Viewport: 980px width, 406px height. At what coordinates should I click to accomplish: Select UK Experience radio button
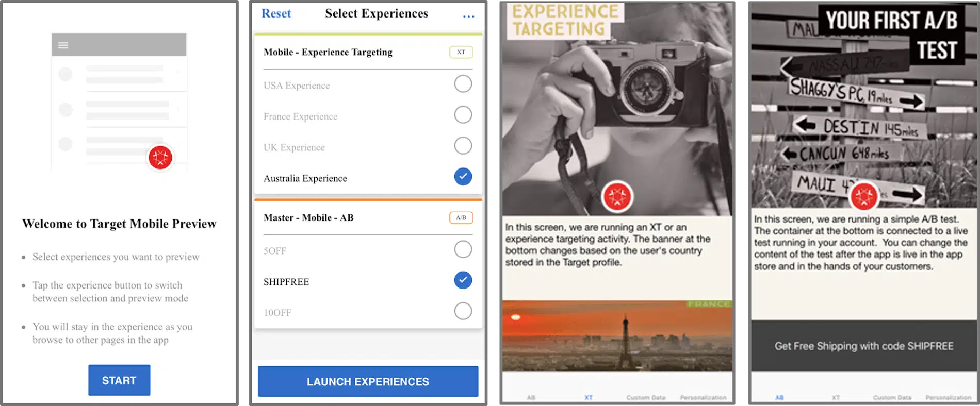463,145
